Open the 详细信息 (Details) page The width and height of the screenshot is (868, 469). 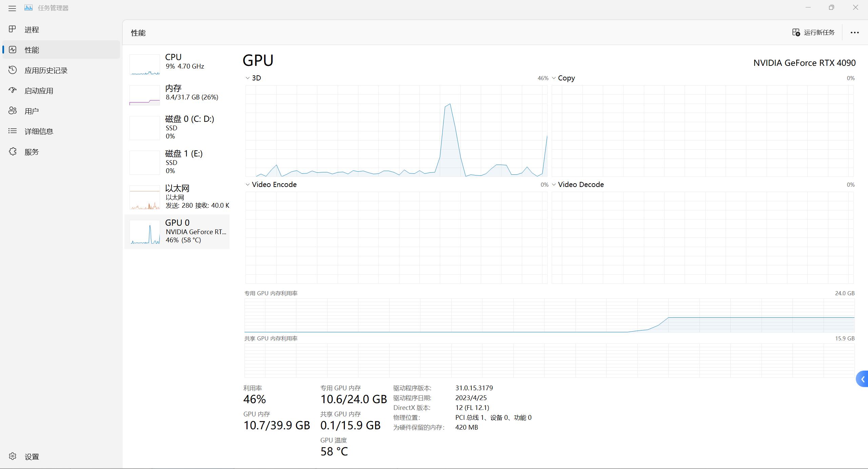tap(39, 131)
